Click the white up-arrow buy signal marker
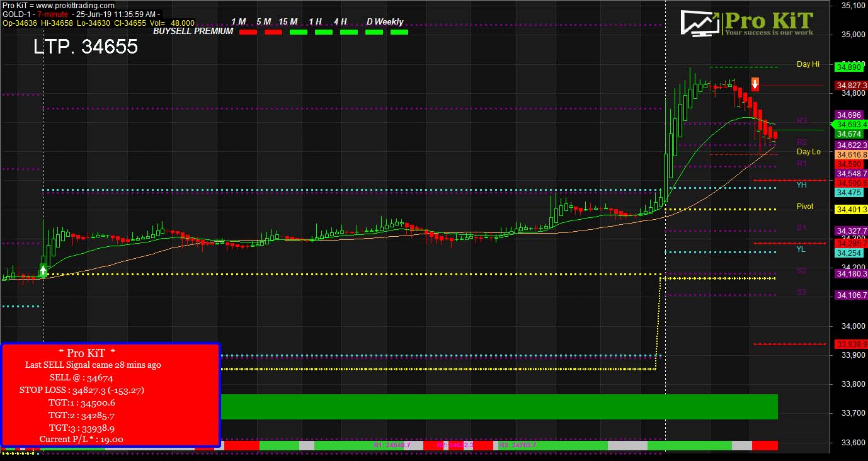Viewport: 868px width, 461px height. [x=43, y=271]
